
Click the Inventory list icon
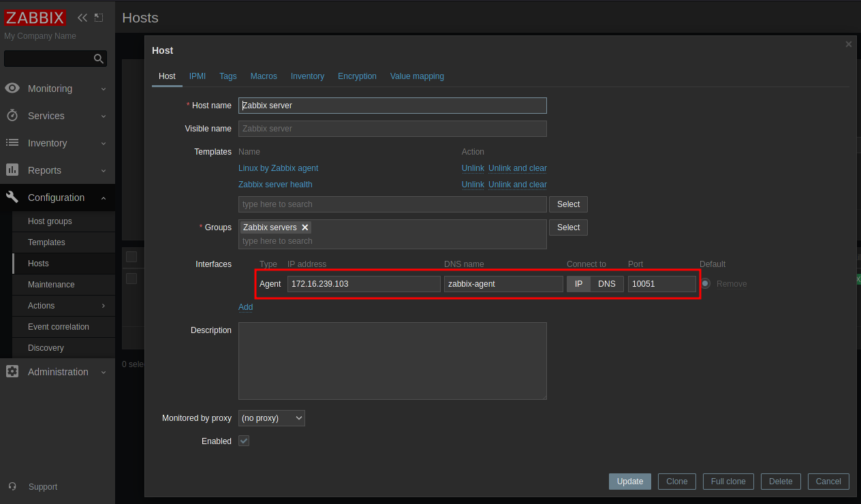click(12, 143)
